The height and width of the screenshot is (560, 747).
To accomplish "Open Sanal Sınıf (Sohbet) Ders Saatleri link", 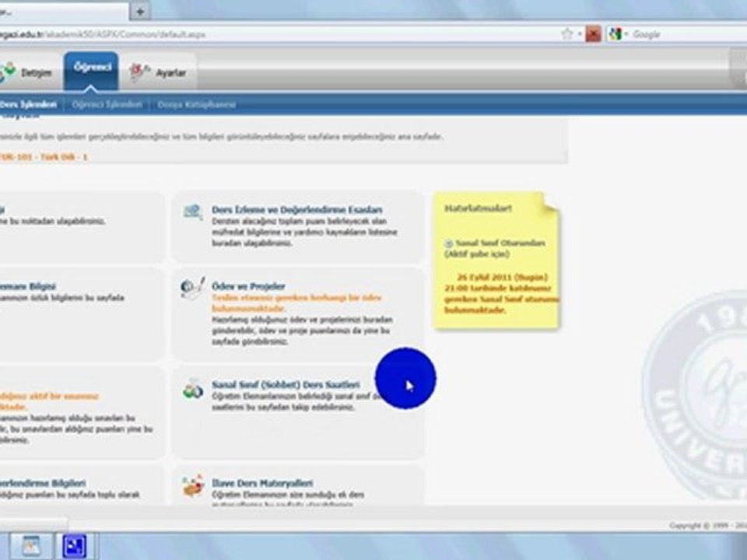I will 286,384.
